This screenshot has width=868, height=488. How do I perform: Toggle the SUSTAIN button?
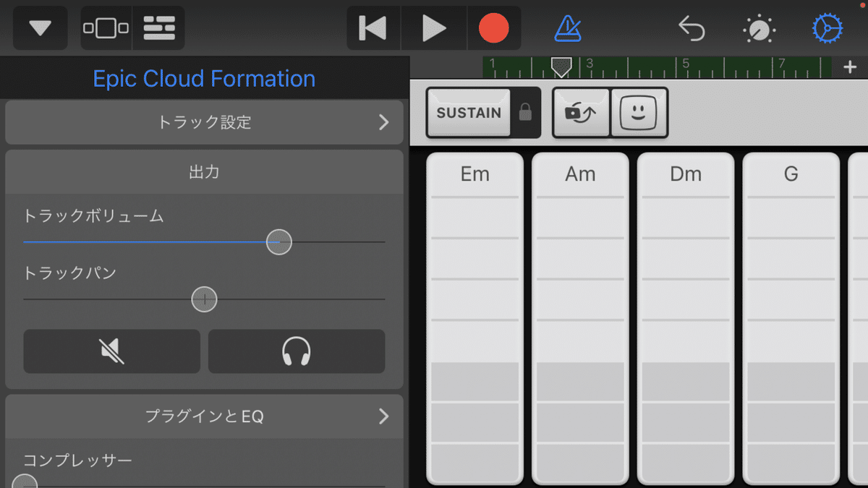[469, 113]
